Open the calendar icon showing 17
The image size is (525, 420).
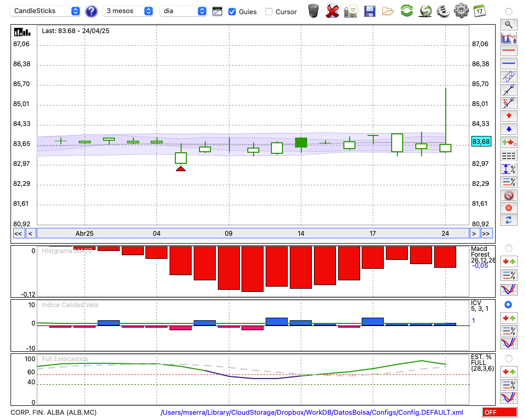point(479,11)
